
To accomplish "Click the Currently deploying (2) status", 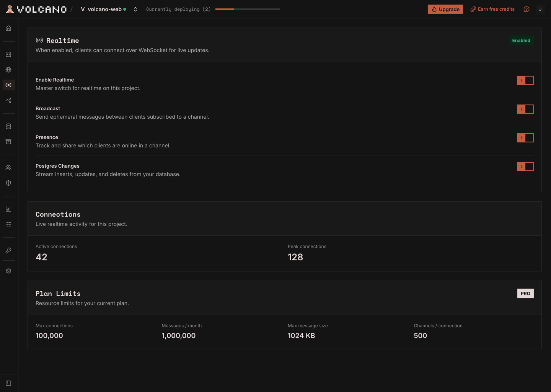I will click(x=178, y=9).
